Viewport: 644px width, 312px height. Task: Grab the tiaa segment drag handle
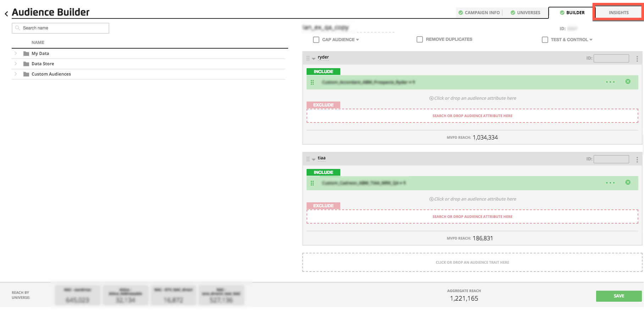click(x=308, y=159)
